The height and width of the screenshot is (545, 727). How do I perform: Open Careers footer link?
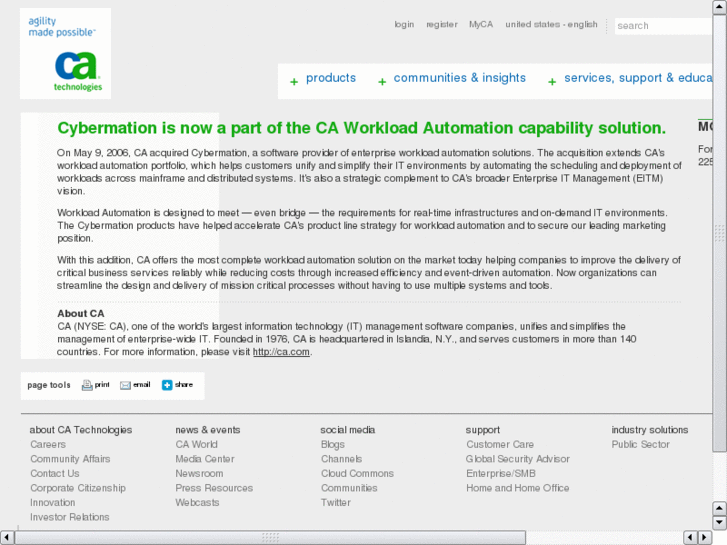click(x=48, y=444)
